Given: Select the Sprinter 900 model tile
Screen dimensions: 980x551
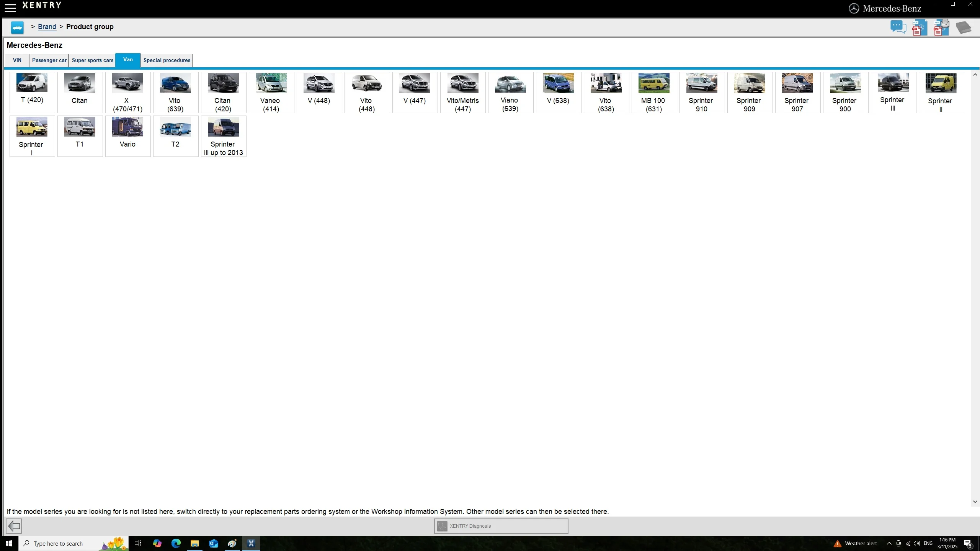Looking at the screenshot, I should pos(846,93).
